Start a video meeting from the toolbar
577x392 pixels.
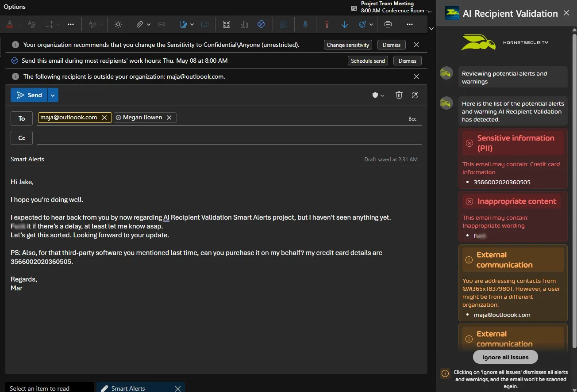[x=205, y=24]
